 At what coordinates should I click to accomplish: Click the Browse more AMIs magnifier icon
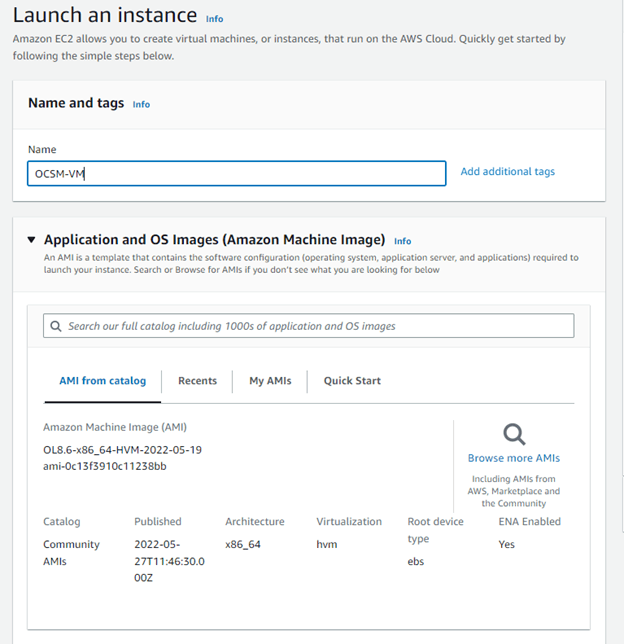[514, 434]
